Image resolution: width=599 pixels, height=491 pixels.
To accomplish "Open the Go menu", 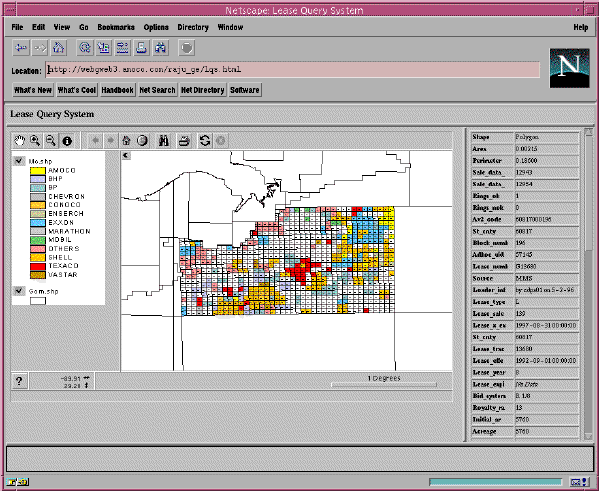I will click(x=84, y=27).
